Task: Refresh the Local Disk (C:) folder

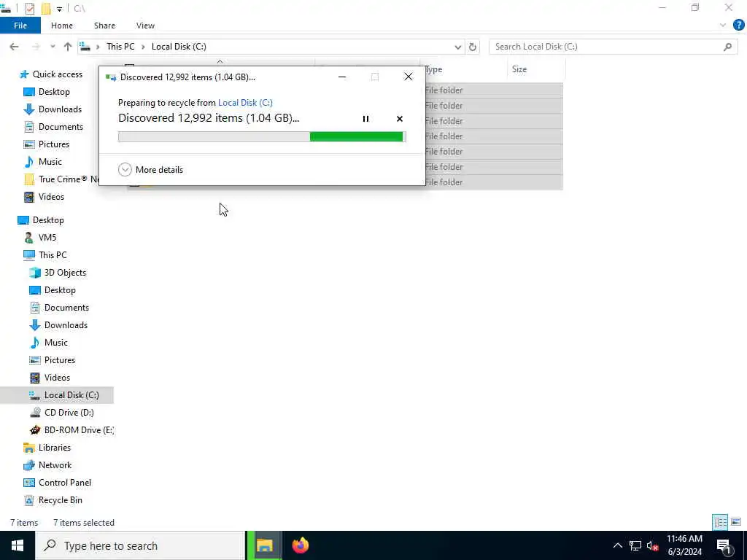Action: (x=473, y=47)
